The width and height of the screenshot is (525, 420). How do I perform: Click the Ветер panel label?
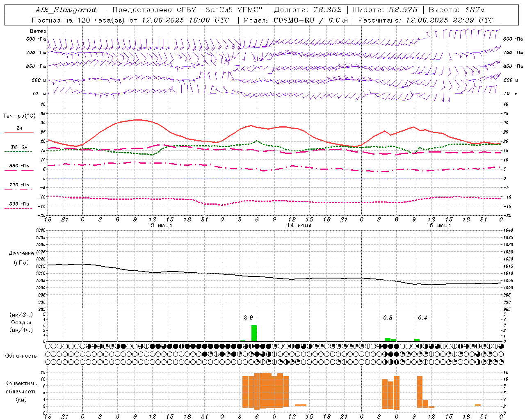pos(38,31)
